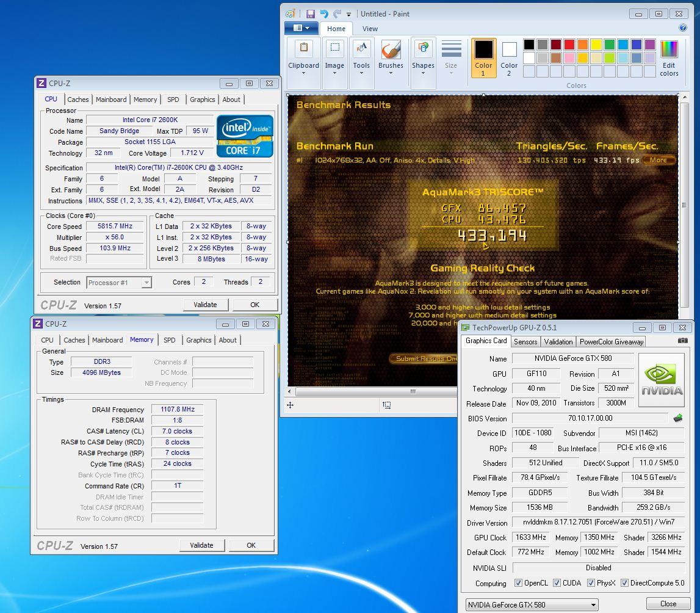Select Color 1 black swatch button
Screen dimensions: 700x613
point(483,58)
